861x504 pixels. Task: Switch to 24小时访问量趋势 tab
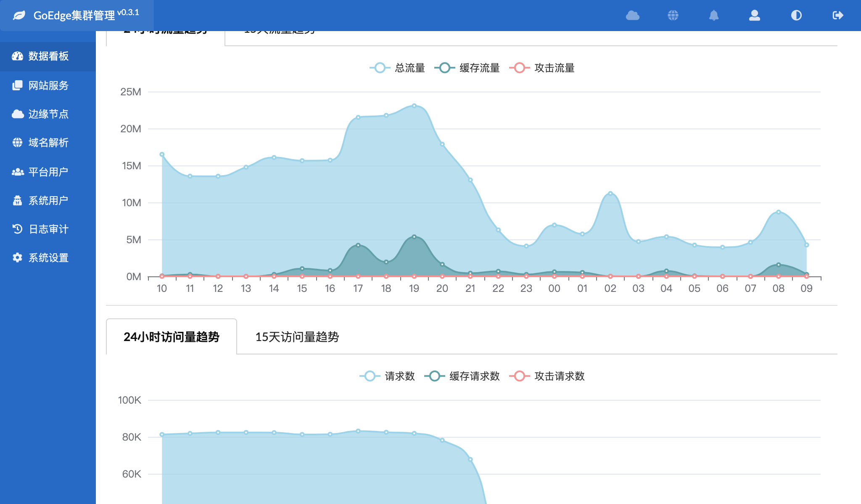pyautogui.click(x=172, y=337)
